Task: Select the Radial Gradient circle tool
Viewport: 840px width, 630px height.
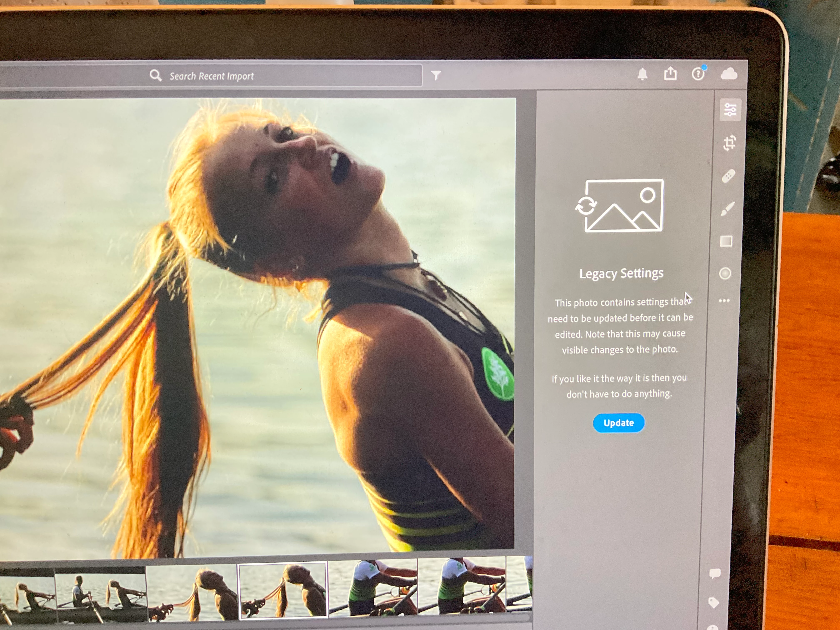Action: (725, 273)
